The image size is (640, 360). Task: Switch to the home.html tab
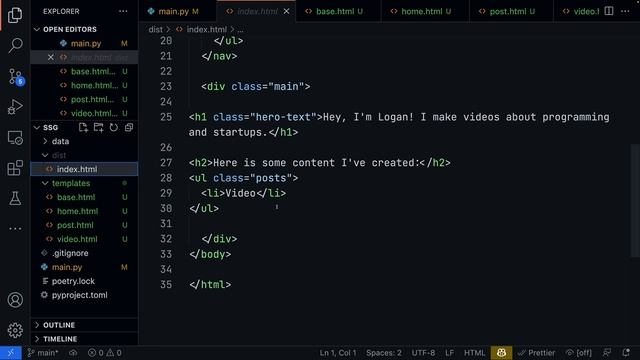tap(425, 11)
